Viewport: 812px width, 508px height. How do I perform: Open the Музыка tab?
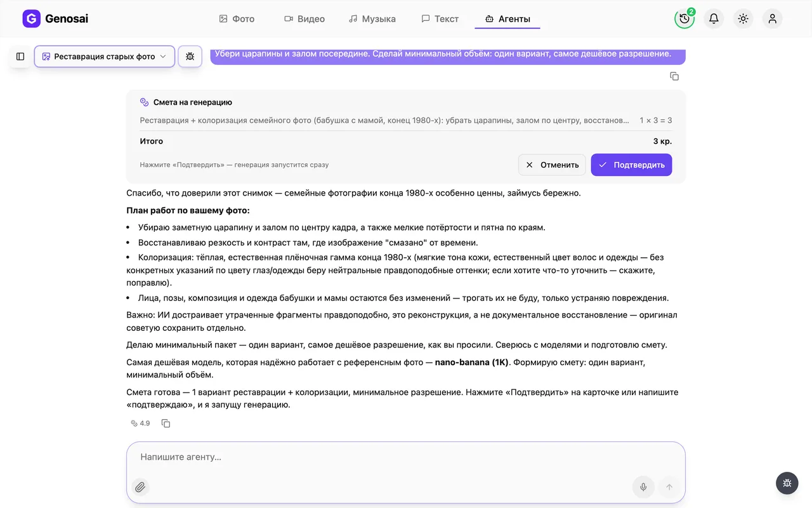click(372, 19)
